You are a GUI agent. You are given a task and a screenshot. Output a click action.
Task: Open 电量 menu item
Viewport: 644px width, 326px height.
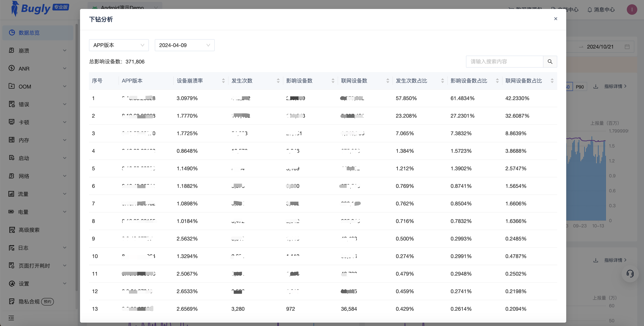pos(38,212)
